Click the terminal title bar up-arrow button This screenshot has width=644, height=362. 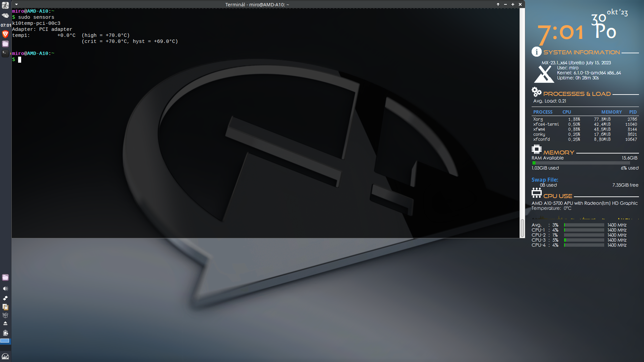pos(498,4)
